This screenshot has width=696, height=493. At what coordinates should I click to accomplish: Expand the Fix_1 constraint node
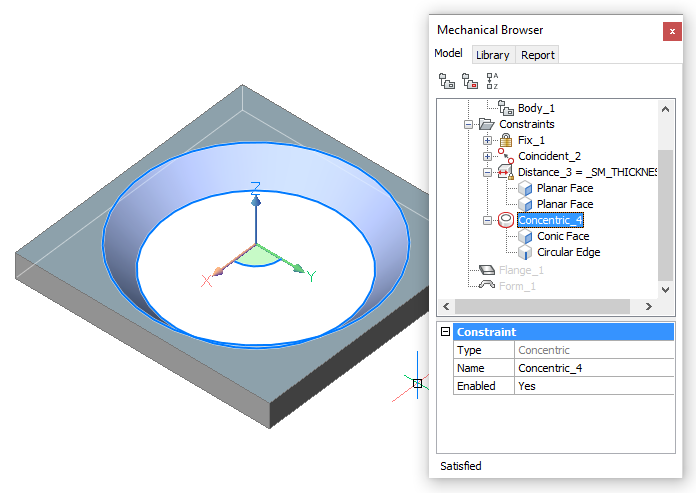[487, 140]
